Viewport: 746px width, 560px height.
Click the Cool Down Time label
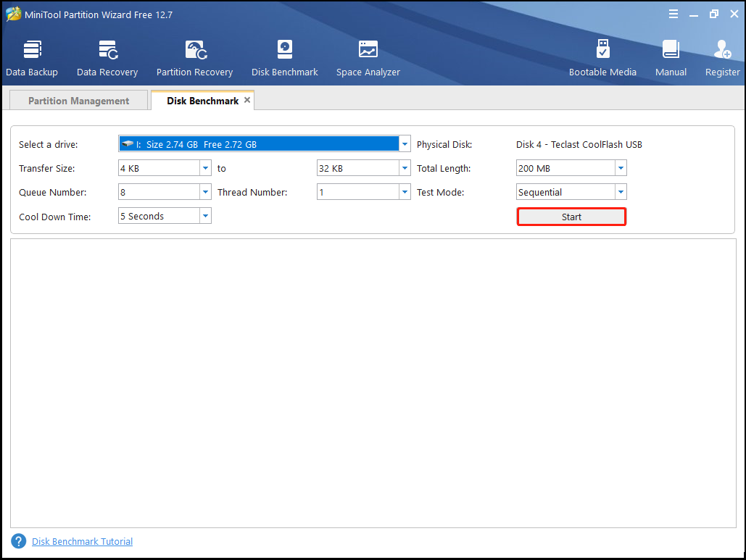[x=54, y=217]
